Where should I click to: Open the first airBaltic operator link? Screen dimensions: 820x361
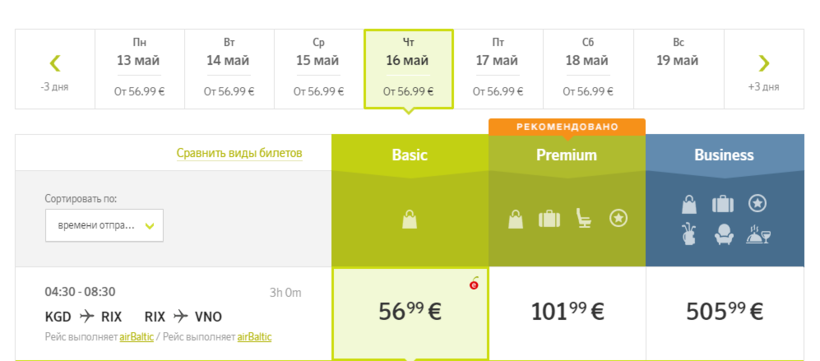click(136, 337)
